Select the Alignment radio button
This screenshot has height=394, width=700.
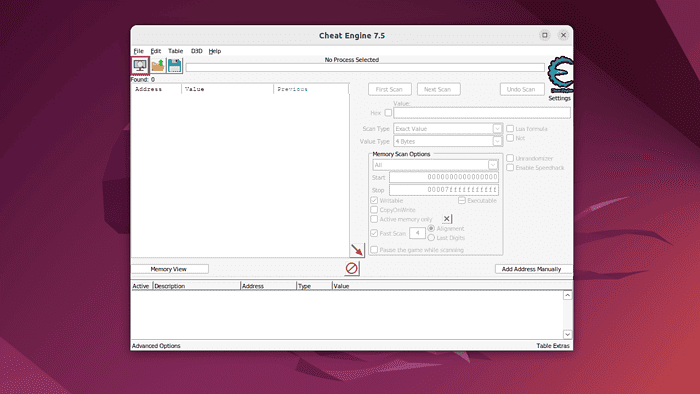click(431, 228)
